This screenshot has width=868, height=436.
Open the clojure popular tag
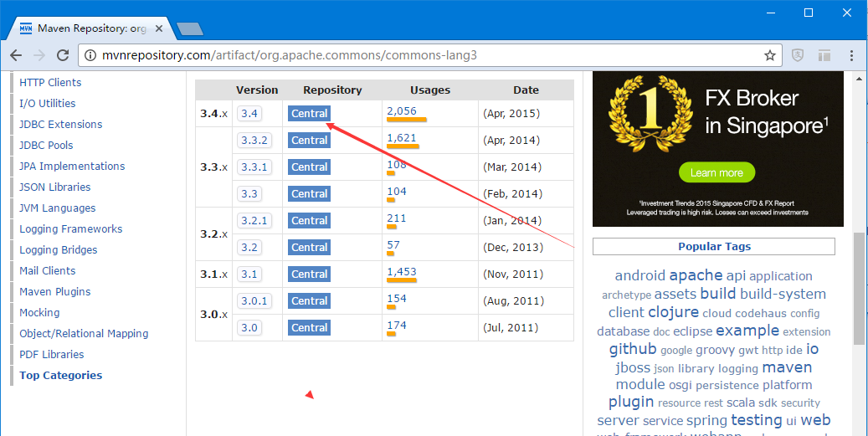point(673,312)
